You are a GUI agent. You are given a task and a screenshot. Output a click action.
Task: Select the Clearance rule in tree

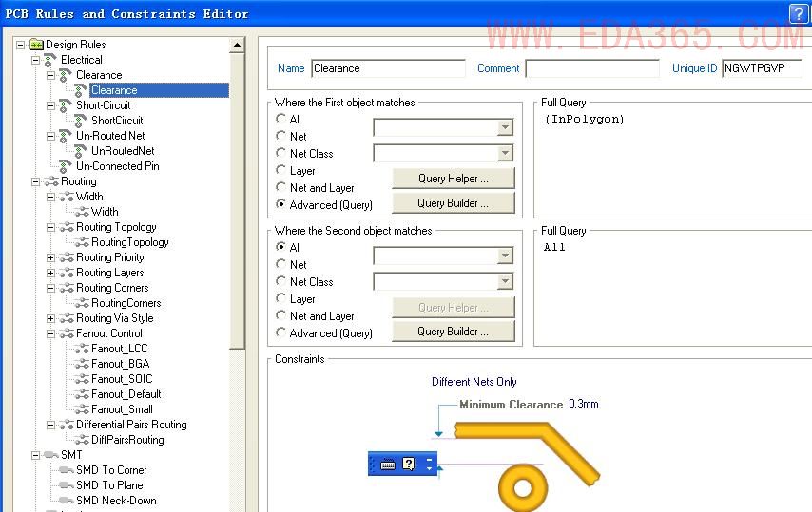(159, 90)
